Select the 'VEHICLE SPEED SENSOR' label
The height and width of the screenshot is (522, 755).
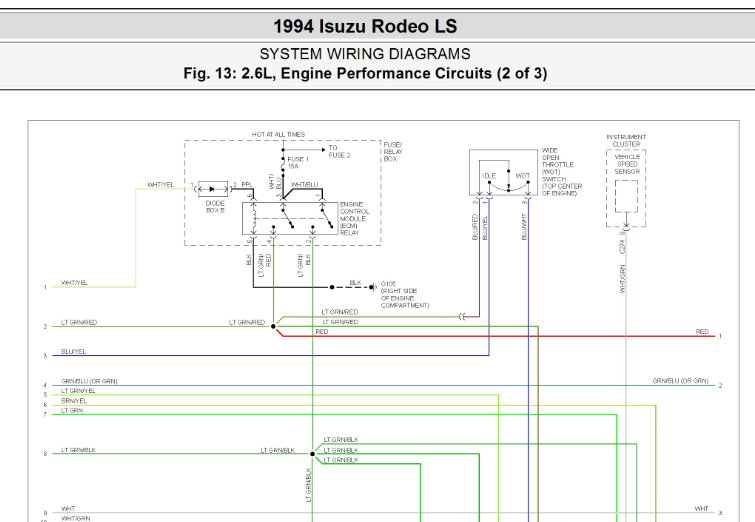[627, 164]
